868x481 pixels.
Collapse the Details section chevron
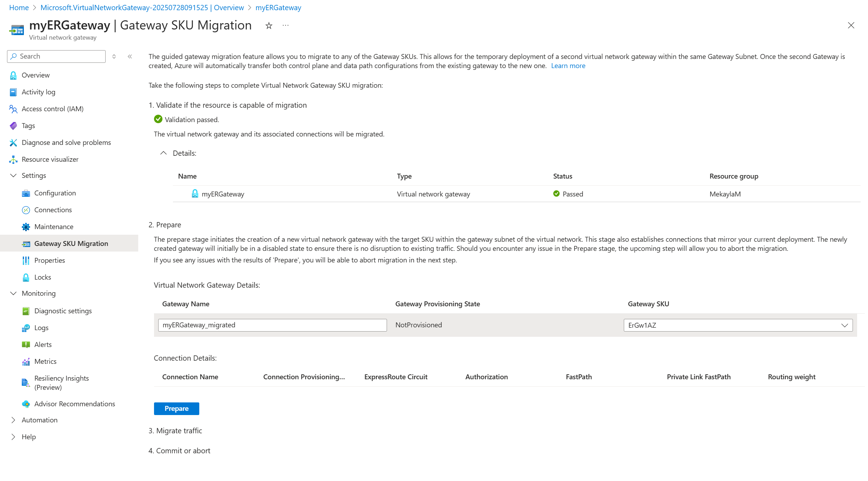tap(163, 153)
